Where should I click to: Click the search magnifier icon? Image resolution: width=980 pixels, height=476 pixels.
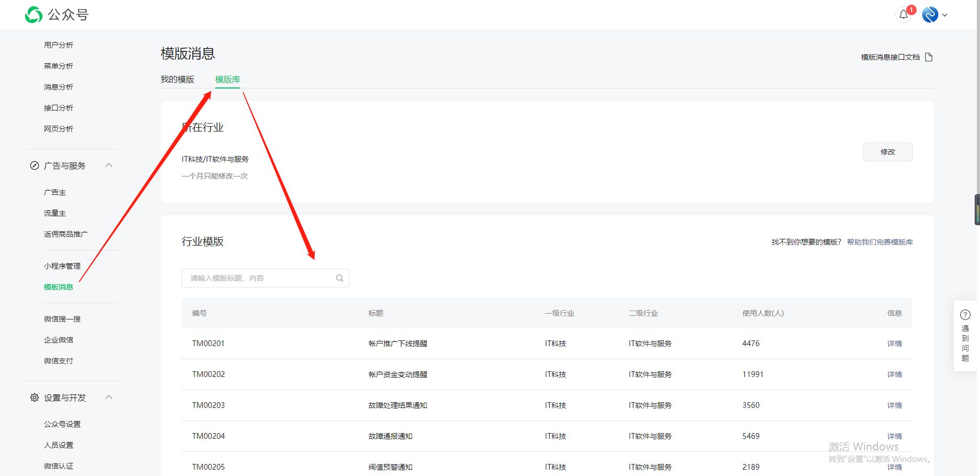tap(340, 278)
